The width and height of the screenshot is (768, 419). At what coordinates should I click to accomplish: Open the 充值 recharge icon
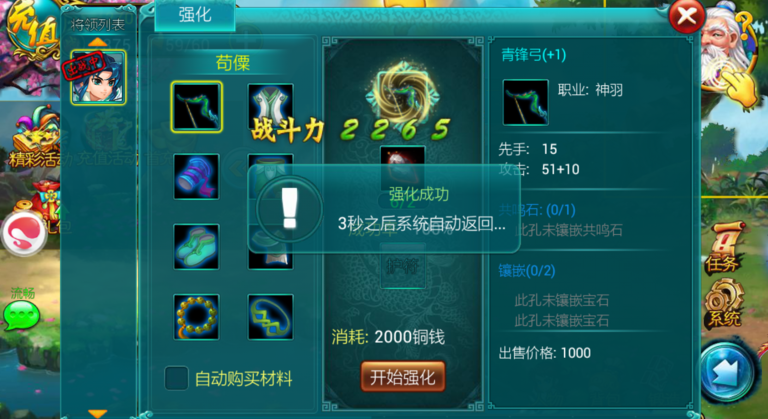29,30
